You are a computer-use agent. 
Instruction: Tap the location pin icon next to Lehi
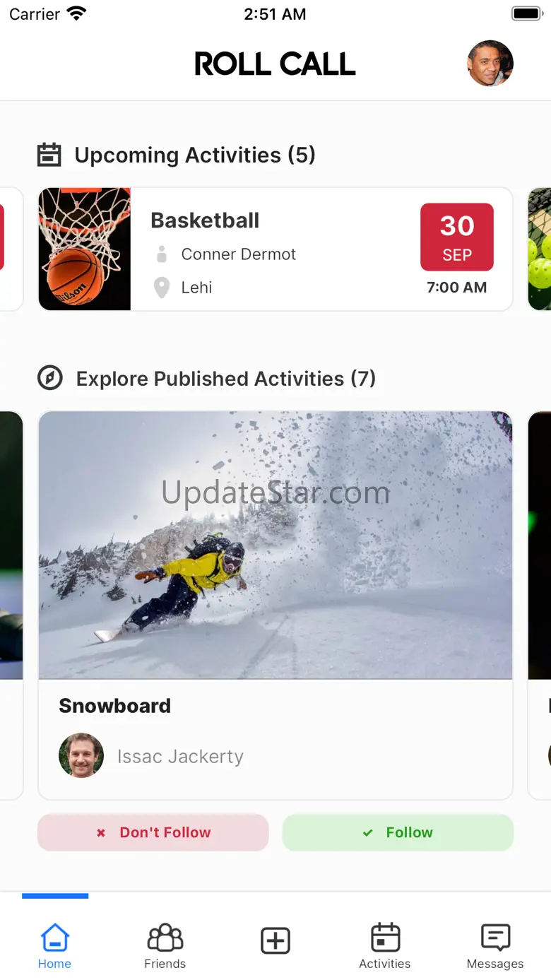point(162,288)
